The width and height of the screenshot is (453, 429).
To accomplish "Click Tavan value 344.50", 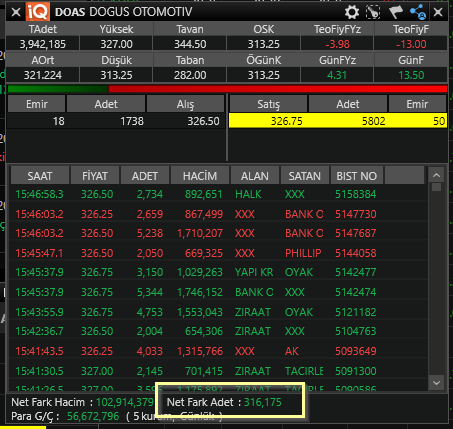I will [190, 44].
